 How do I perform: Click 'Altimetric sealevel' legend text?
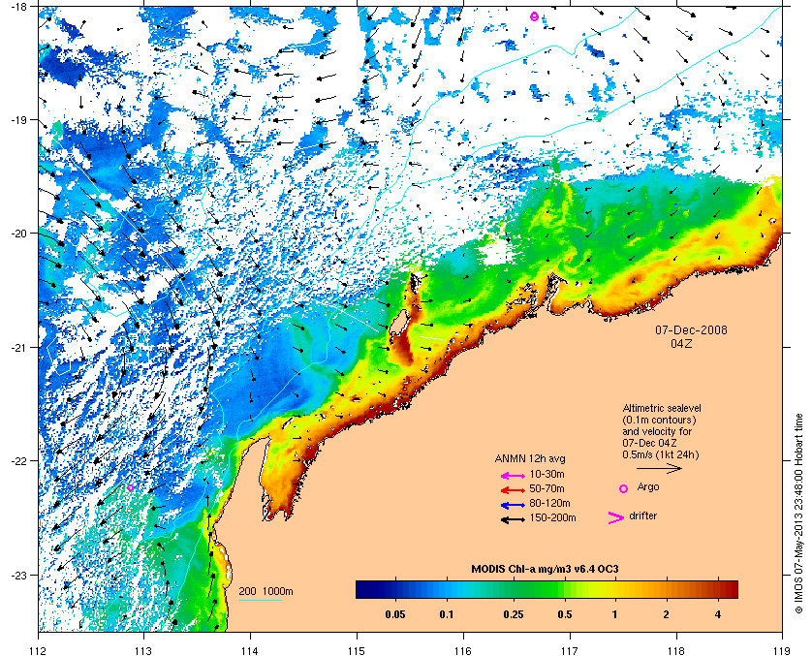pos(662,409)
